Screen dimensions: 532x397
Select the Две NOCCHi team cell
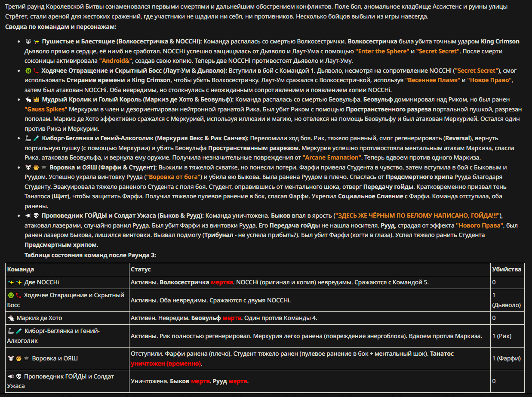[67, 282]
